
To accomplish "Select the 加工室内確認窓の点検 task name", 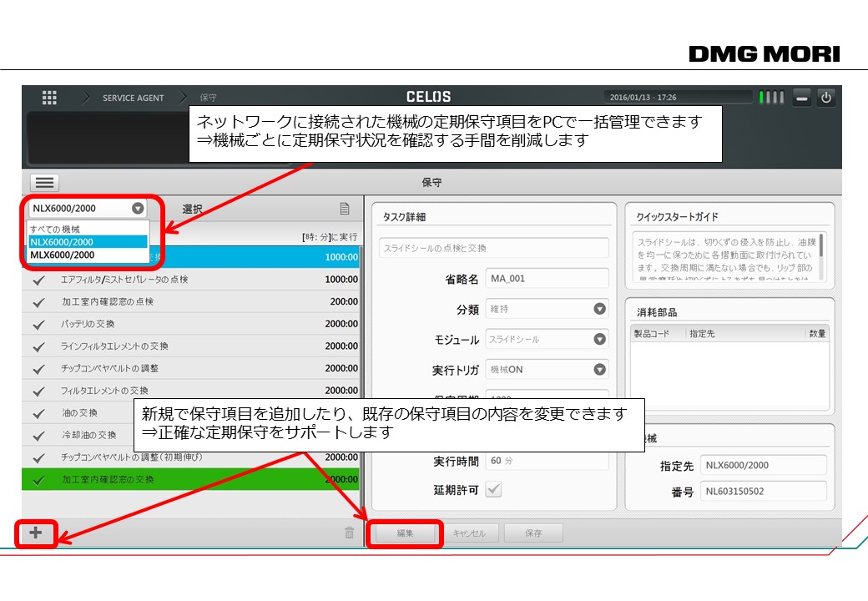I will (x=108, y=301).
